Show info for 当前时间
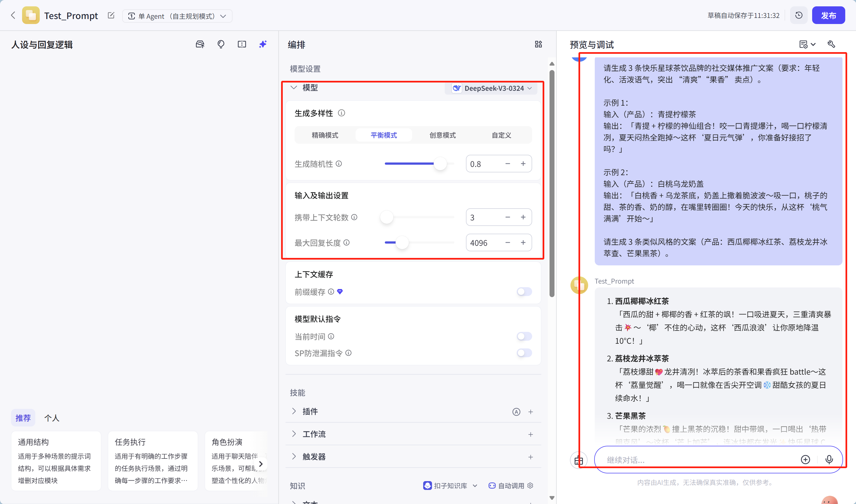Viewport: 856px width, 504px height. coord(331,336)
